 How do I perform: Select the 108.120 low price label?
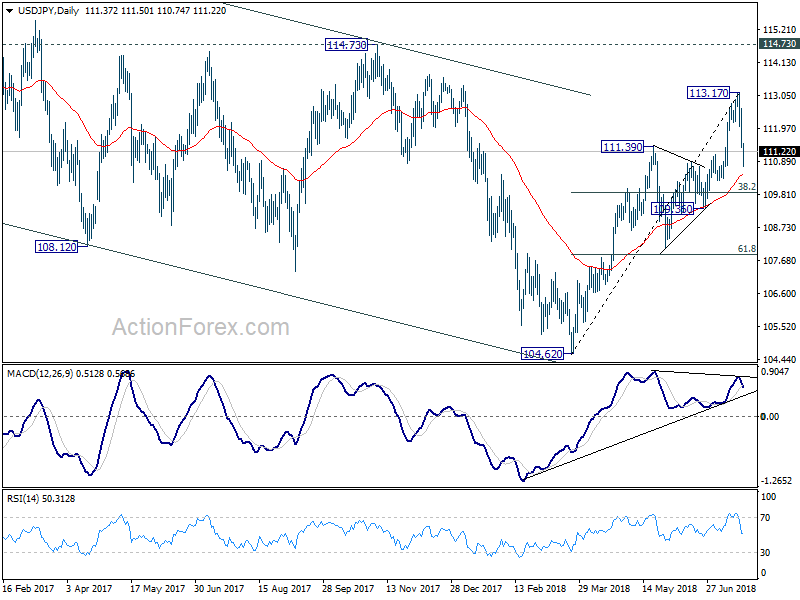pos(57,247)
